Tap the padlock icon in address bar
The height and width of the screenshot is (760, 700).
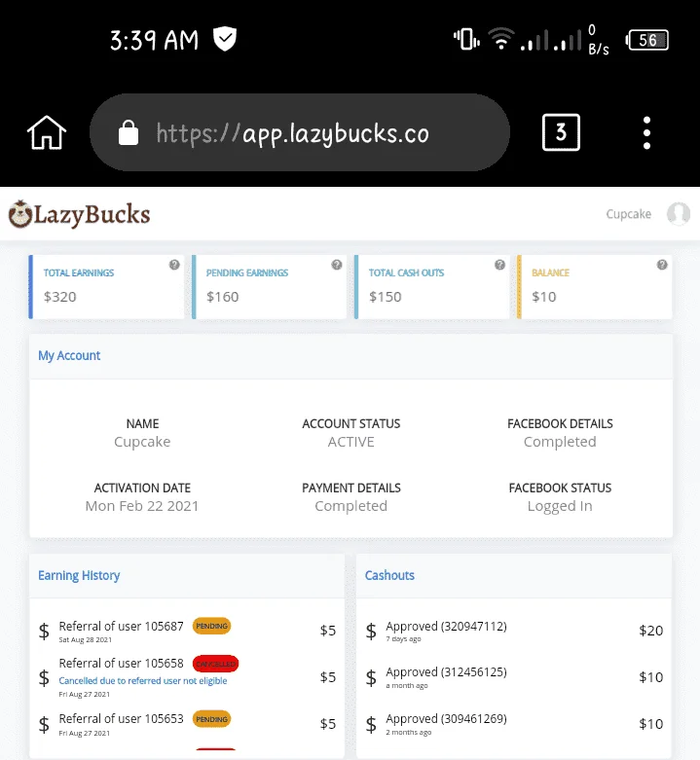click(129, 132)
